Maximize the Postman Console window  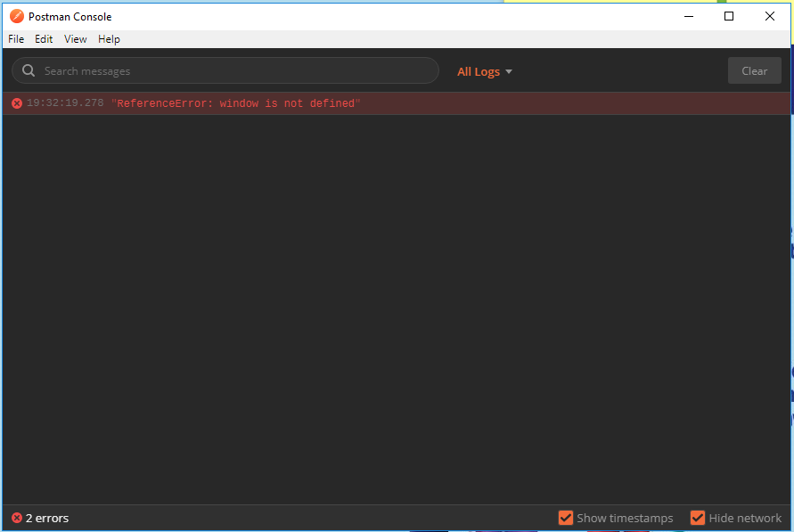pyautogui.click(x=729, y=16)
